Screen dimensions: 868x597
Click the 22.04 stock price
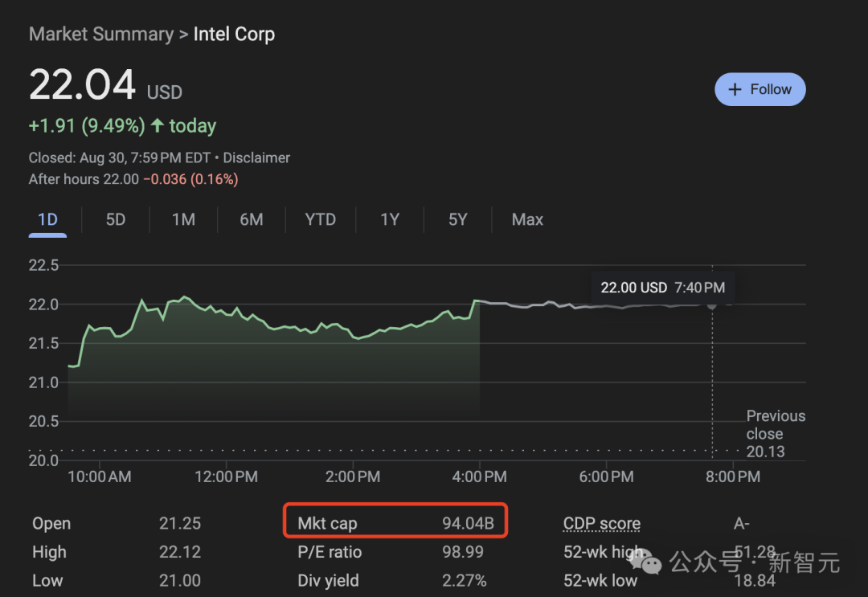point(82,84)
